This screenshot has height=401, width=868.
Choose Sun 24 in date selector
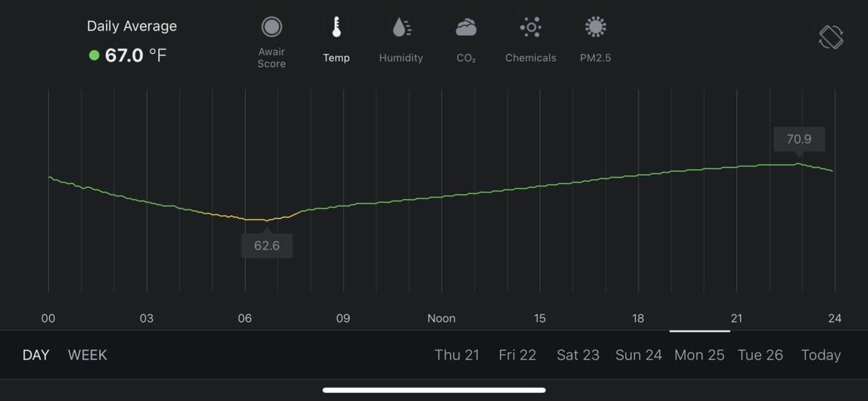point(639,355)
